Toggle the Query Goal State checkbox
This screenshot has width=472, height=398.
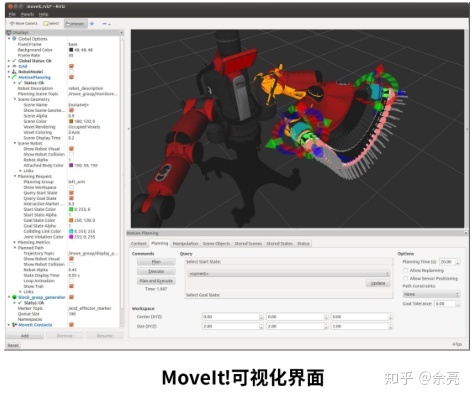[71, 198]
